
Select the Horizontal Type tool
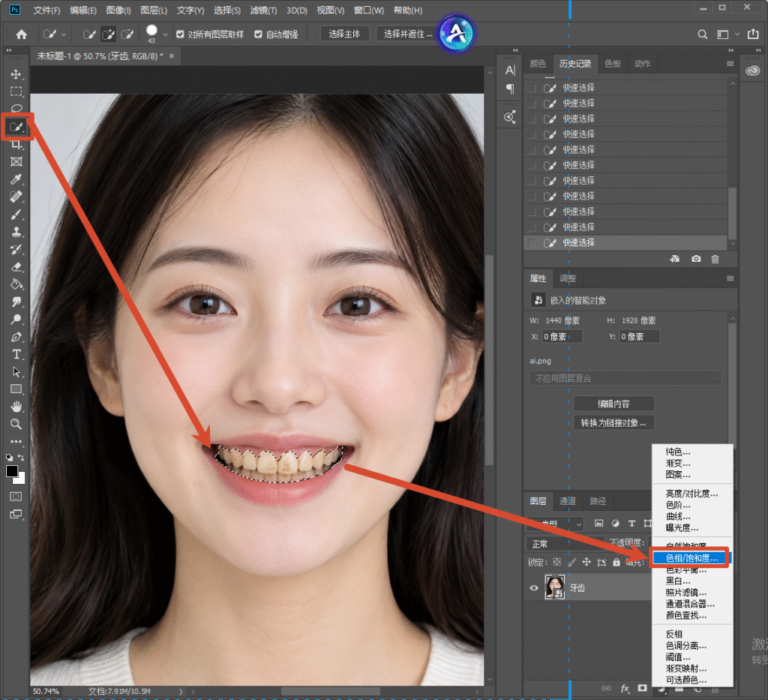click(x=16, y=354)
